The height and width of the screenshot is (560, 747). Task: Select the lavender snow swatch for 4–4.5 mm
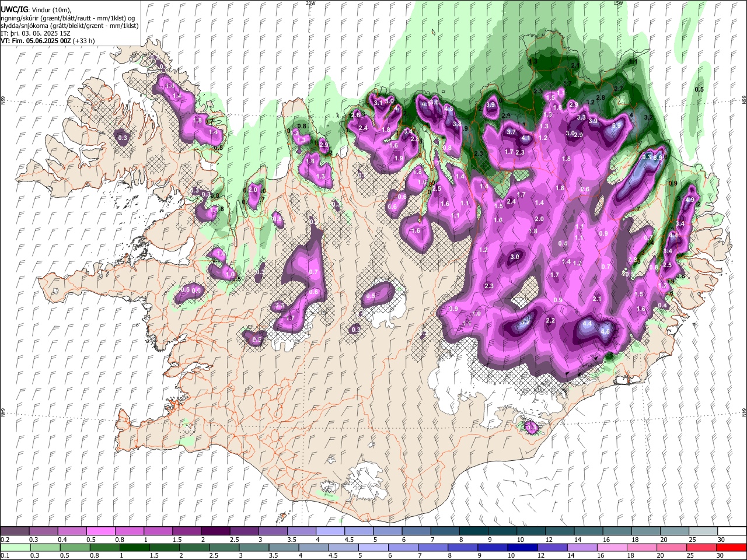330,531
